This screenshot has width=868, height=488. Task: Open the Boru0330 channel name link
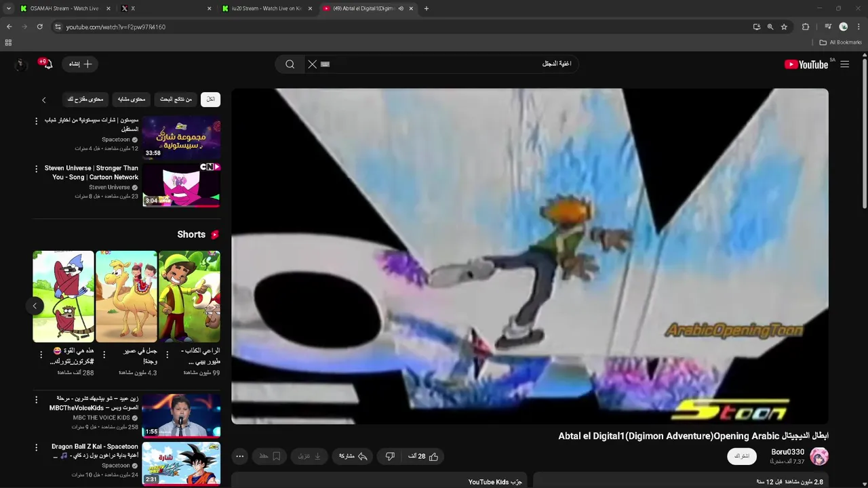tap(788, 452)
